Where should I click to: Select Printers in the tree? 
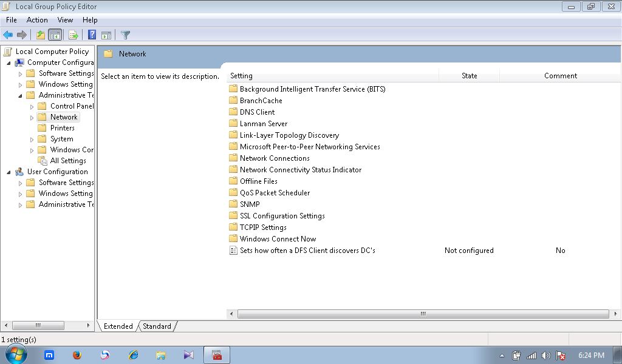(63, 128)
